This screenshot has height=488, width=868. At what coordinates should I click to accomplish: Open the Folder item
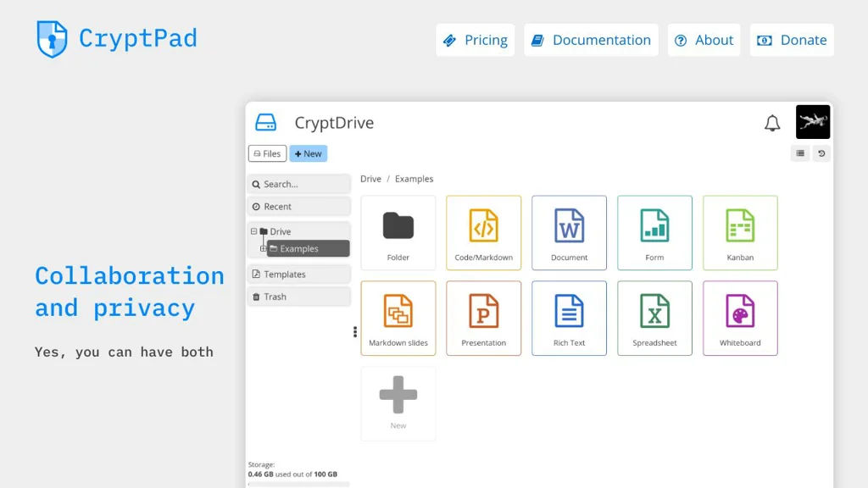tap(398, 232)
